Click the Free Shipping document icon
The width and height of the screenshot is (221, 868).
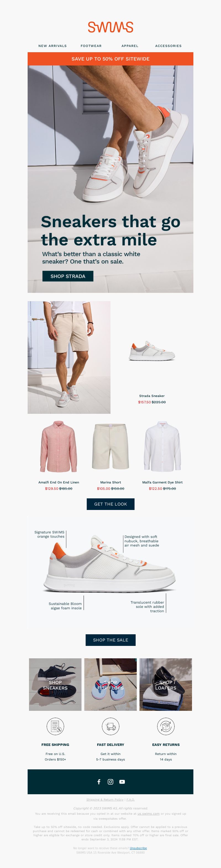55,726
